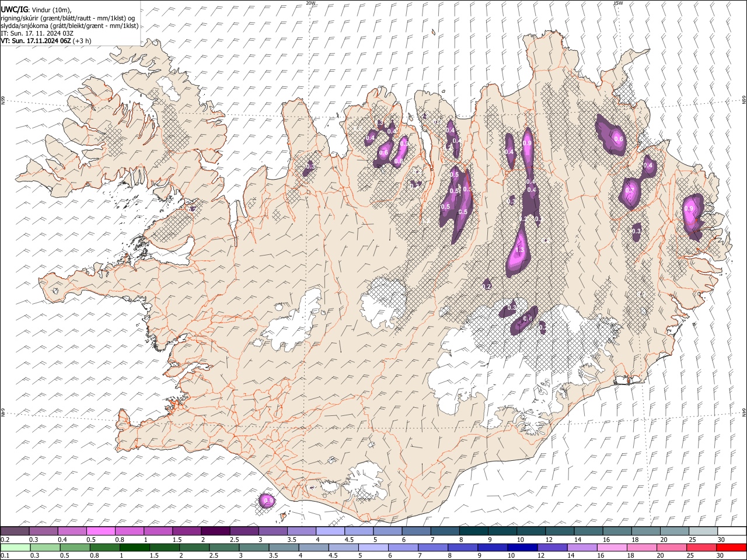Select the dark teal 8–9 swatch in top legend bar

[x=473, y=531]
